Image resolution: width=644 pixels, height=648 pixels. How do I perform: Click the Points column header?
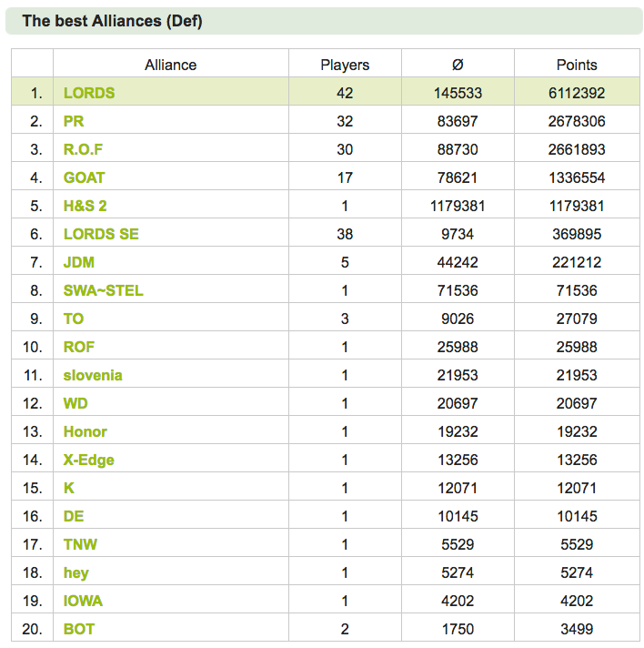click(x=577, y=65)
